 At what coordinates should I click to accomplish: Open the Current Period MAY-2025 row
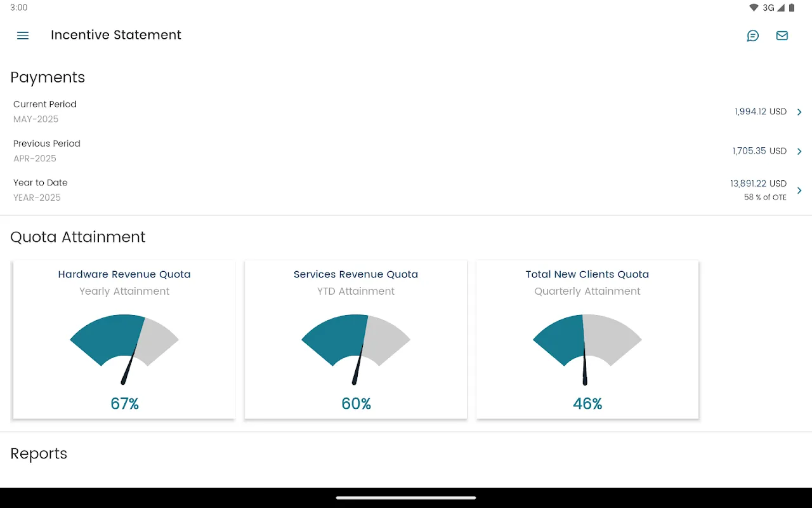pos(406,112)
